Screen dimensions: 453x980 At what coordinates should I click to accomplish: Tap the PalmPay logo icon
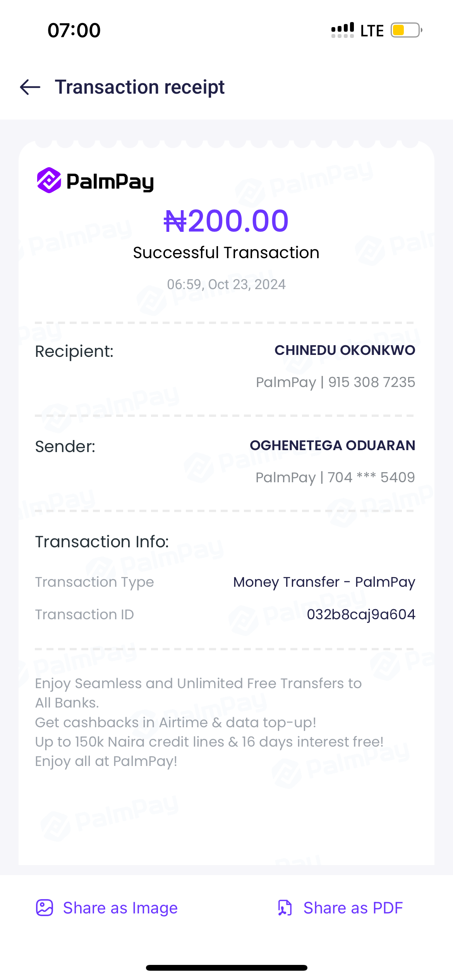coord(49,180)
